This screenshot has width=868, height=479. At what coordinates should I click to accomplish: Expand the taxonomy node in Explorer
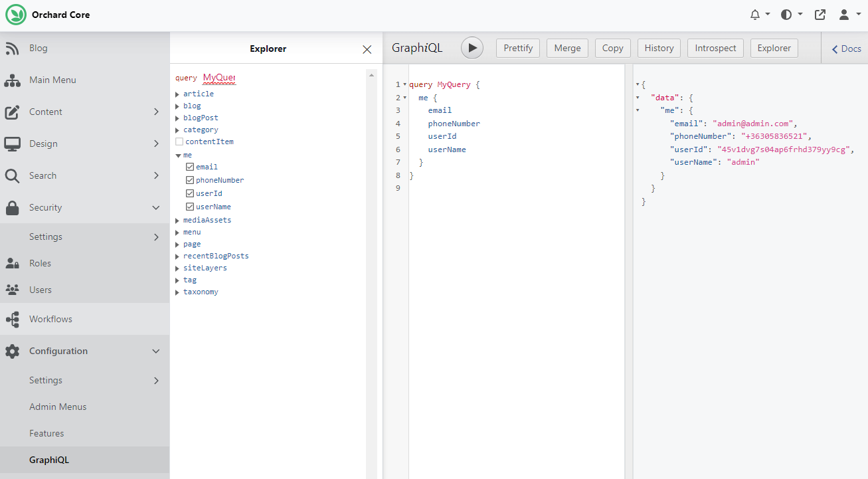click(x=177, y=292)
